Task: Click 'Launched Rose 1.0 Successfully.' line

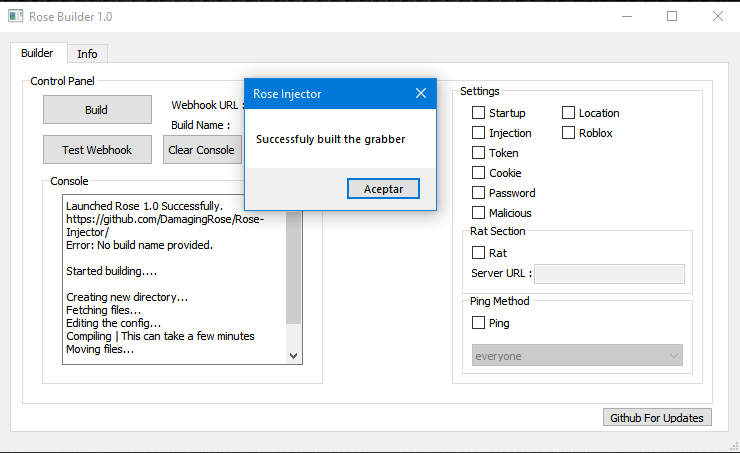Action: (x=144, y=206)
